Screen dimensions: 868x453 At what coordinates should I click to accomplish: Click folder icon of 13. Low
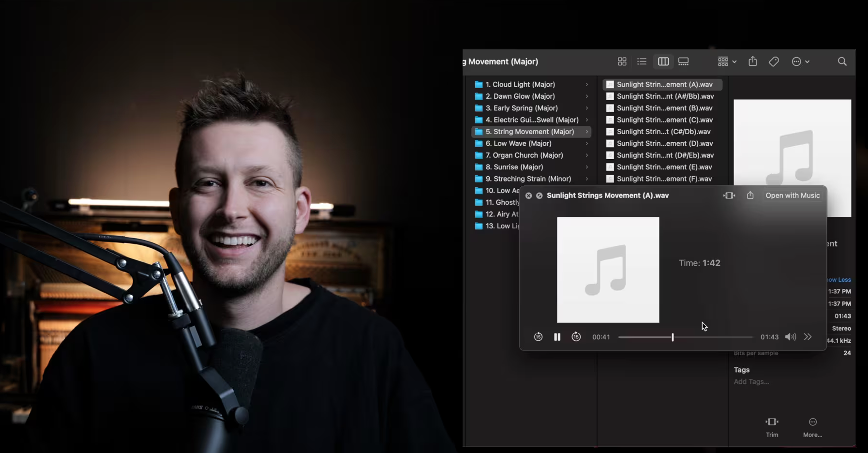(x=479, y=226)
